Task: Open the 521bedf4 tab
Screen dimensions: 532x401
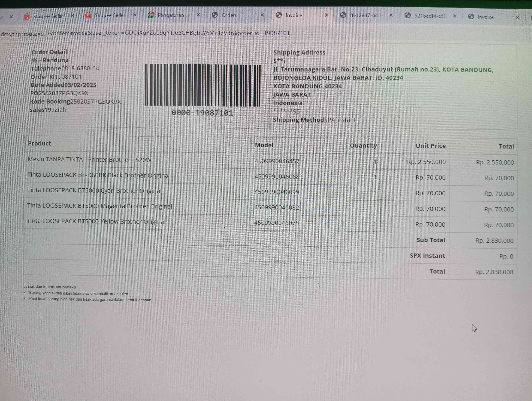Action: (430, 16)
